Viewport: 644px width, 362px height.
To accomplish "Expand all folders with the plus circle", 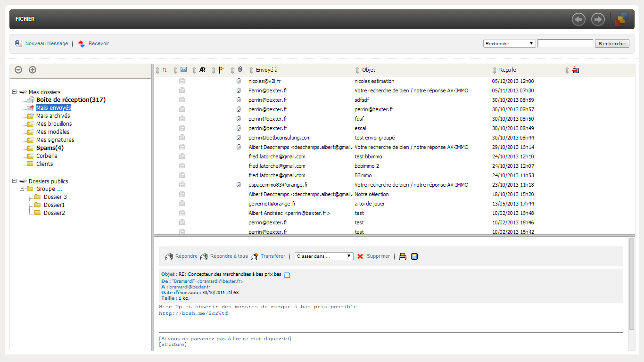I will [33, 70].
